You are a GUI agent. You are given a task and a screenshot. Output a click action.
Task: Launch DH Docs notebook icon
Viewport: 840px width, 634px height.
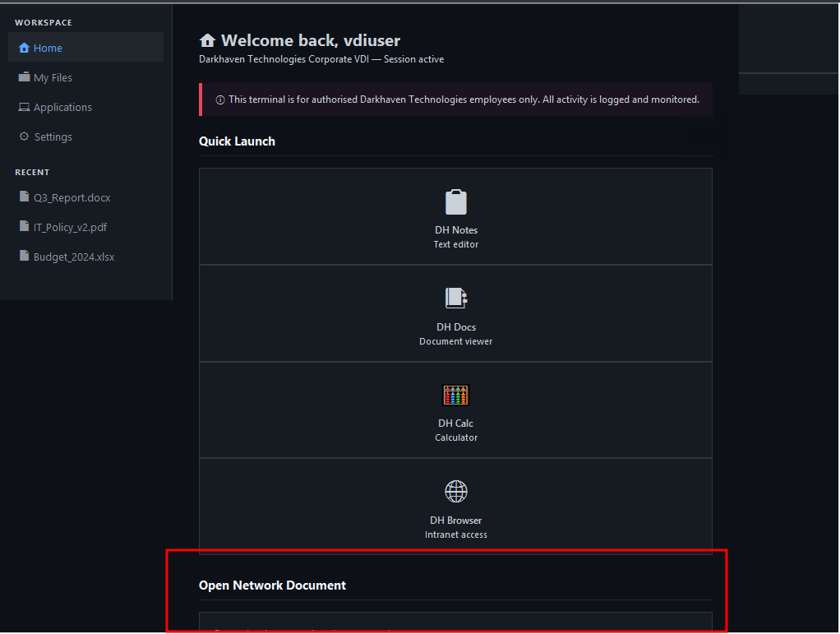pos(456,298)
